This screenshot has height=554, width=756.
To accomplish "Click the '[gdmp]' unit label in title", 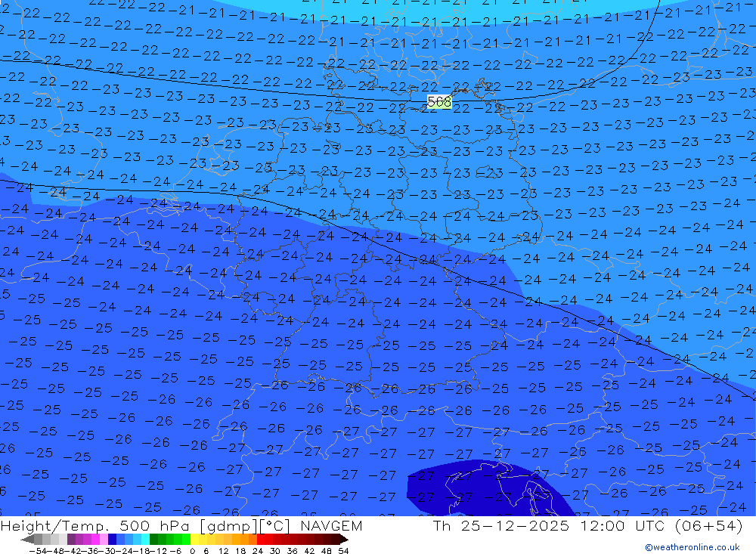I will tap(229, 526).
